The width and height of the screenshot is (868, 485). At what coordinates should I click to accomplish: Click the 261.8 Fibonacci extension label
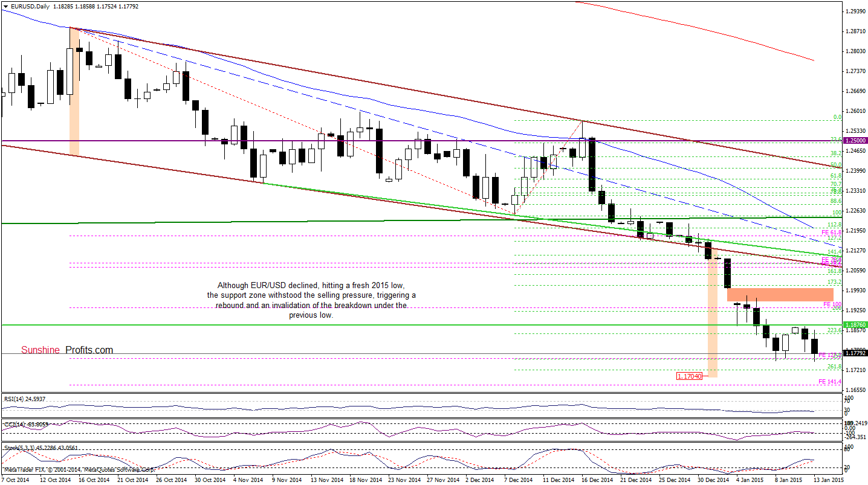[835, 367]
